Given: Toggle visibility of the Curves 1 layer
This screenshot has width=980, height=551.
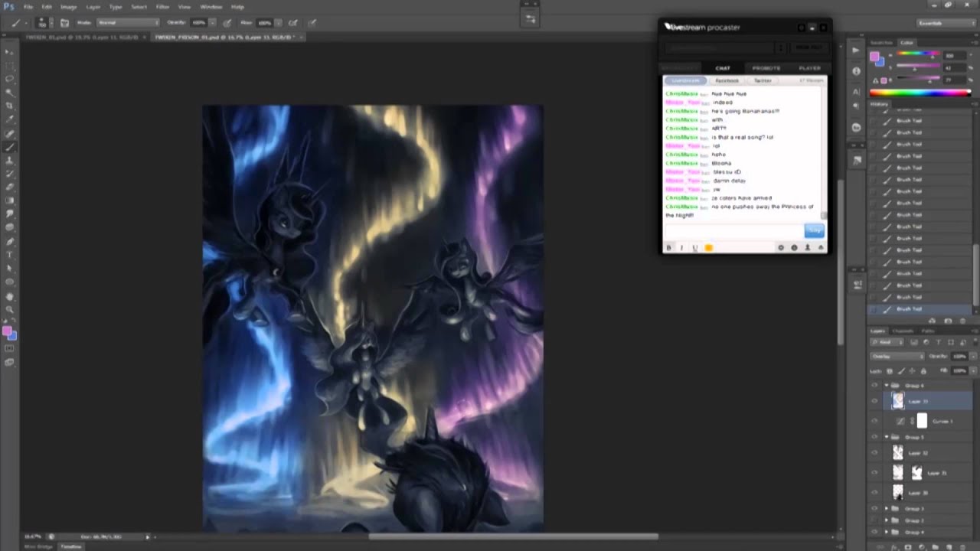Looking at the screenshot, I should (x=874, y=421).
